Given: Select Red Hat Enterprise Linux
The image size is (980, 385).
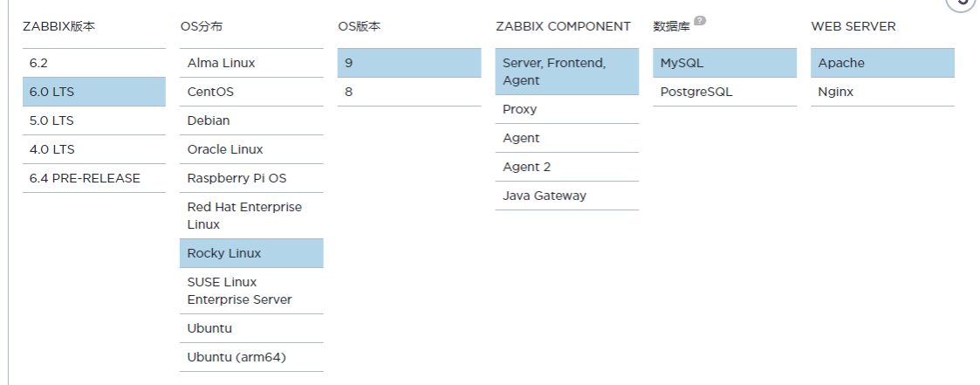Looking at the screenshot, I should coord(251,216).
